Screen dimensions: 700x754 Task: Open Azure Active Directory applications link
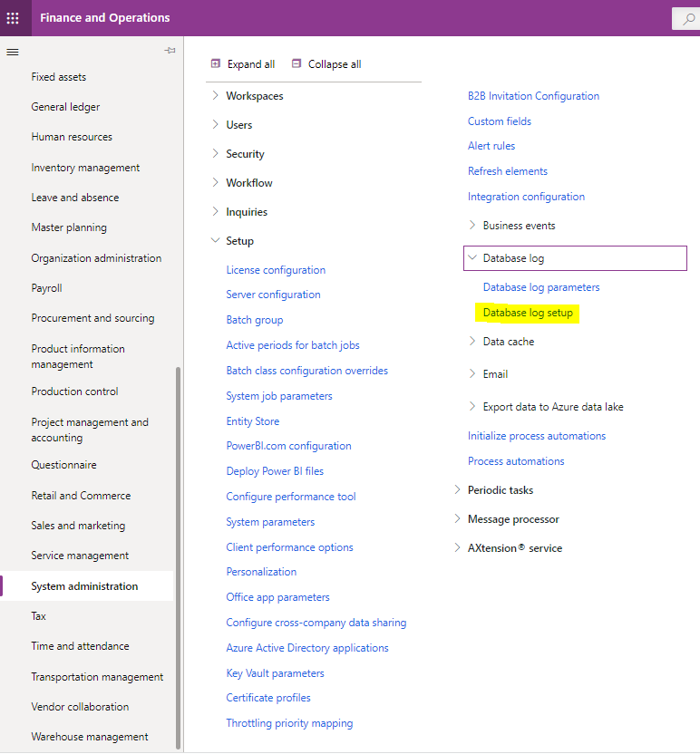[307, 648]
